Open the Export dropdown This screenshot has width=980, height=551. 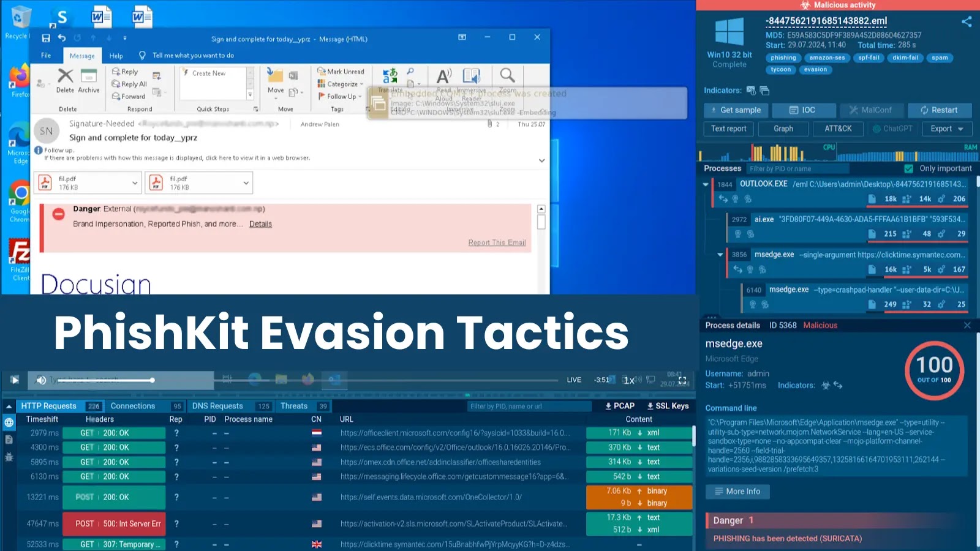click(947, 129)
